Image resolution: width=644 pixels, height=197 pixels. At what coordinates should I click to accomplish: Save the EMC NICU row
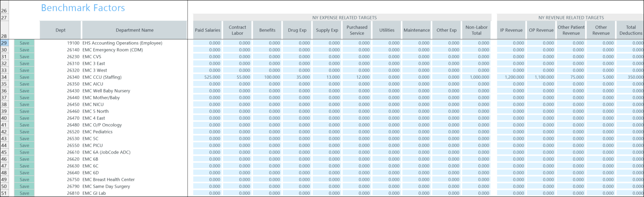click(x=24, y=104)
